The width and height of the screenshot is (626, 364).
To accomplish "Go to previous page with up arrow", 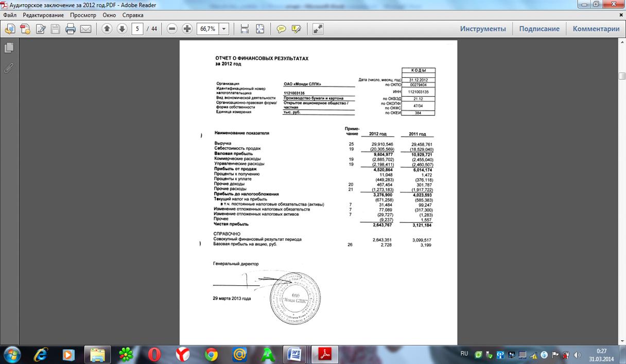I will coord(107,29).
